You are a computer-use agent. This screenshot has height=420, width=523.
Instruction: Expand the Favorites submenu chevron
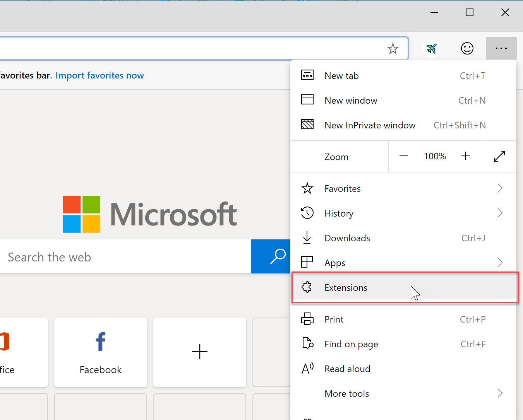[x=500, y=188]
